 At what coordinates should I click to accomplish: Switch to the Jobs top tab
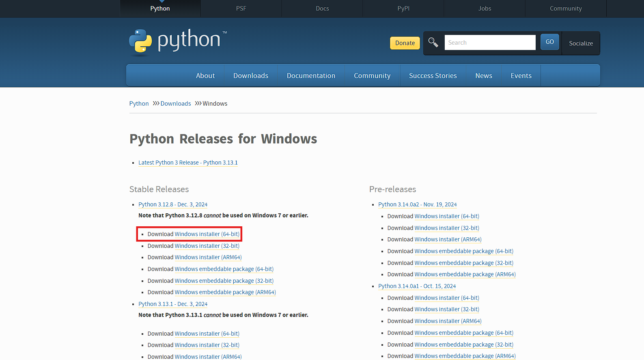click(485, 8)
